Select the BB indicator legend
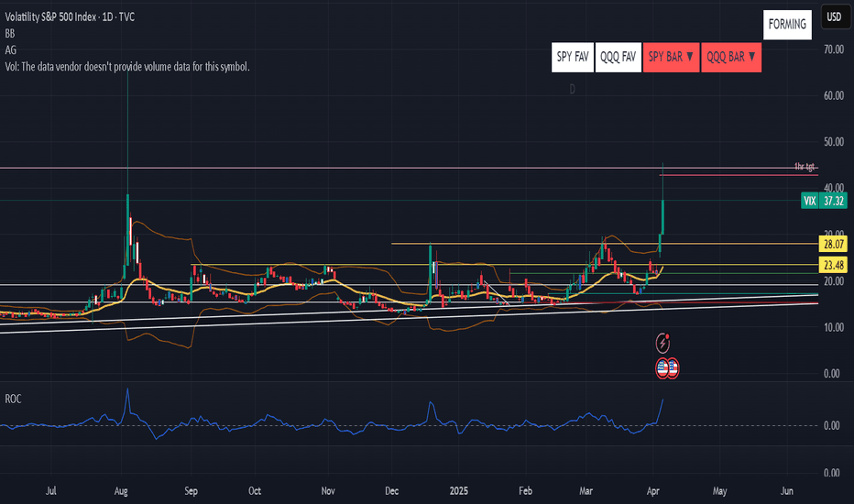Screen dimensions: 854x504 tap(10, 34)
